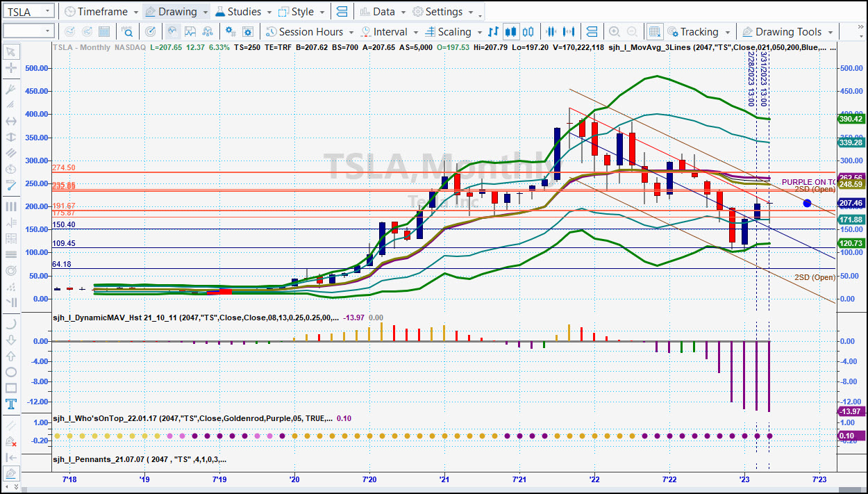Select the horizontal double-arrow drawing tool
Image resolution: width=868 pixels, height=494 pixels.
[10, 121]
